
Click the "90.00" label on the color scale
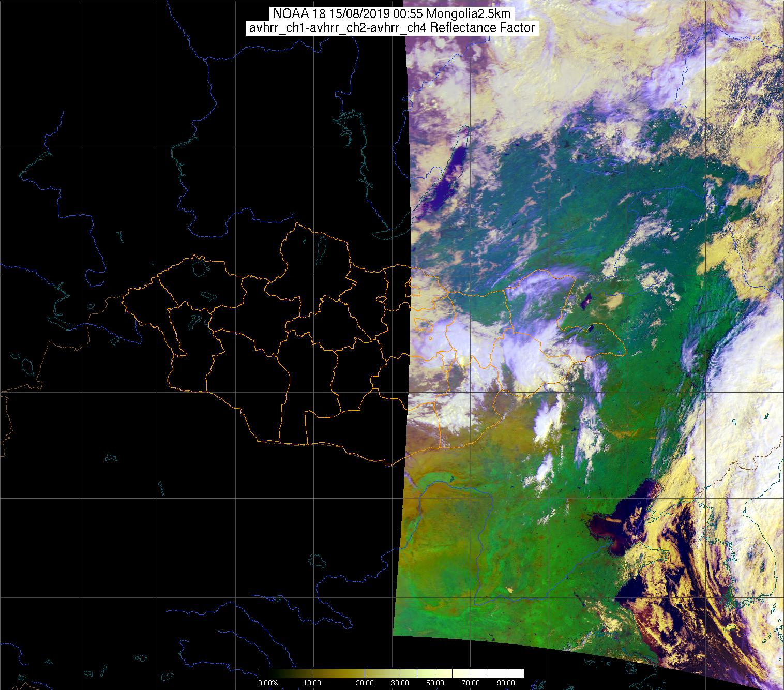coord(505,683)
